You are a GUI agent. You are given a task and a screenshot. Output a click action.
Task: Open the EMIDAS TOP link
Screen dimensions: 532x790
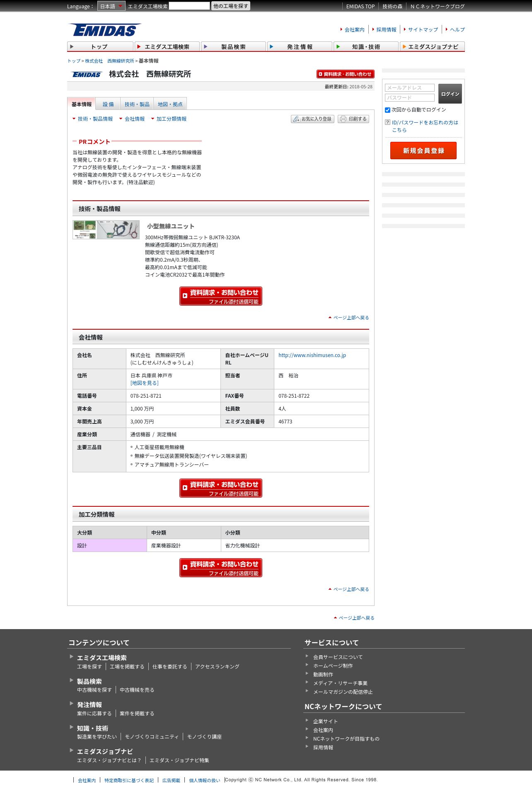tap(360, 6)
